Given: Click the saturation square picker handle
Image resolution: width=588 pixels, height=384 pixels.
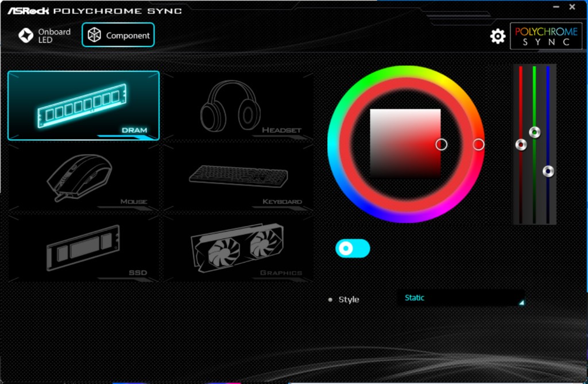Looking at the screenshot, I should pyautogui.click(x=442, y=144).
